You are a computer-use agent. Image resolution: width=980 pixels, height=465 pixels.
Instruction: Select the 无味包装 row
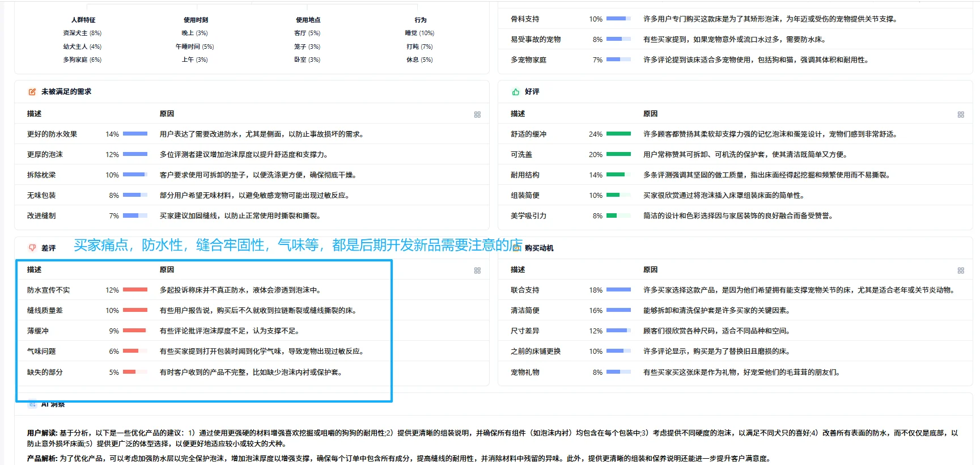click(252, 195)
